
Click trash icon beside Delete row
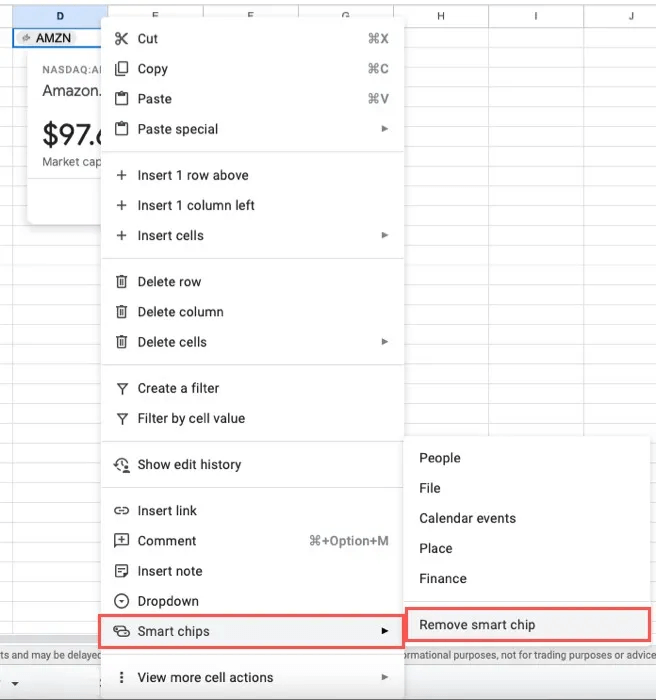[x=121, y=282]
